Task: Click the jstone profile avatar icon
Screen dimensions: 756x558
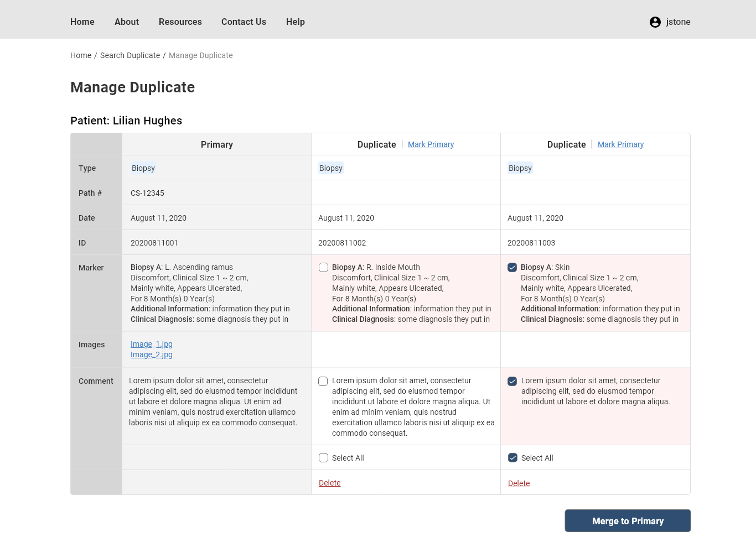Action: (x=655, y=22)
